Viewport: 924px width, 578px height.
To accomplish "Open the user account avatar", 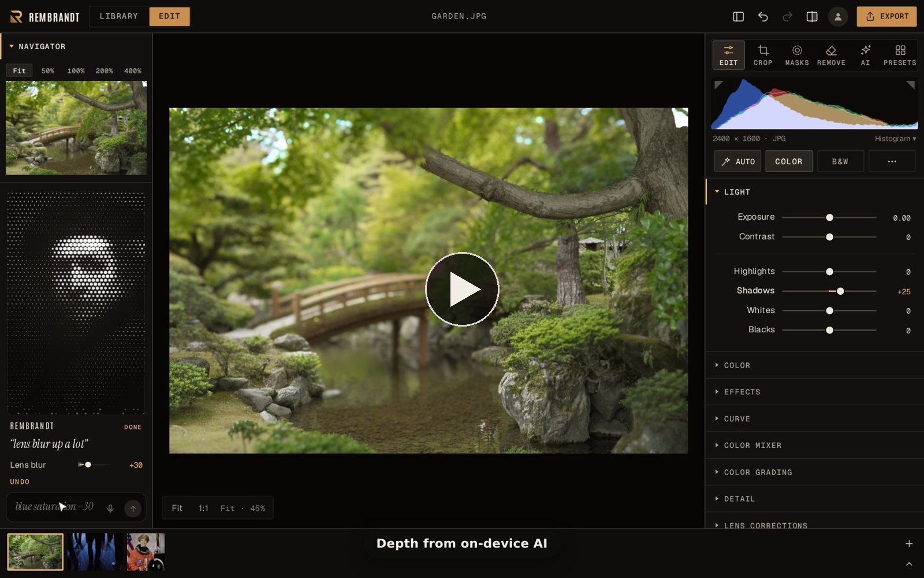I will 837,17.
